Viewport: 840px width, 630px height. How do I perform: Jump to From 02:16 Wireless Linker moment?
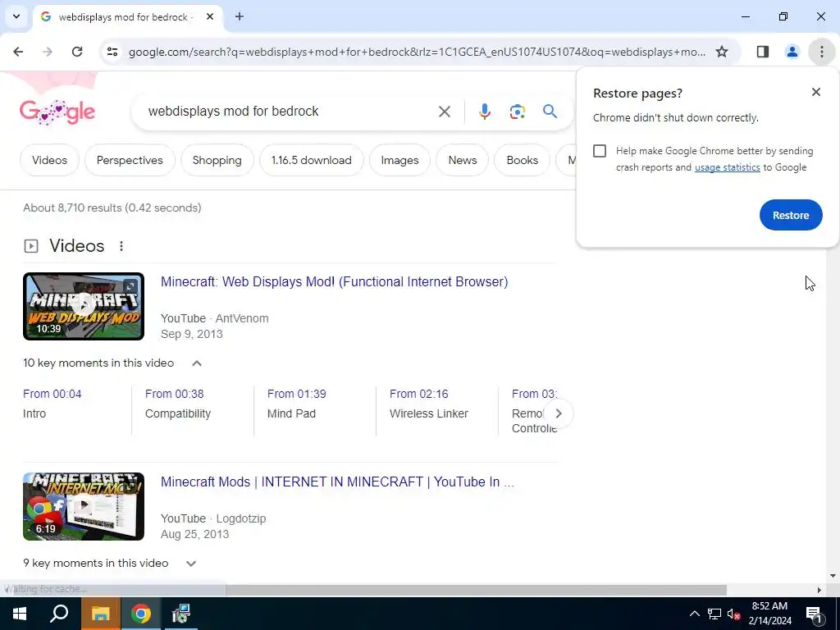[x=428, y=404]
